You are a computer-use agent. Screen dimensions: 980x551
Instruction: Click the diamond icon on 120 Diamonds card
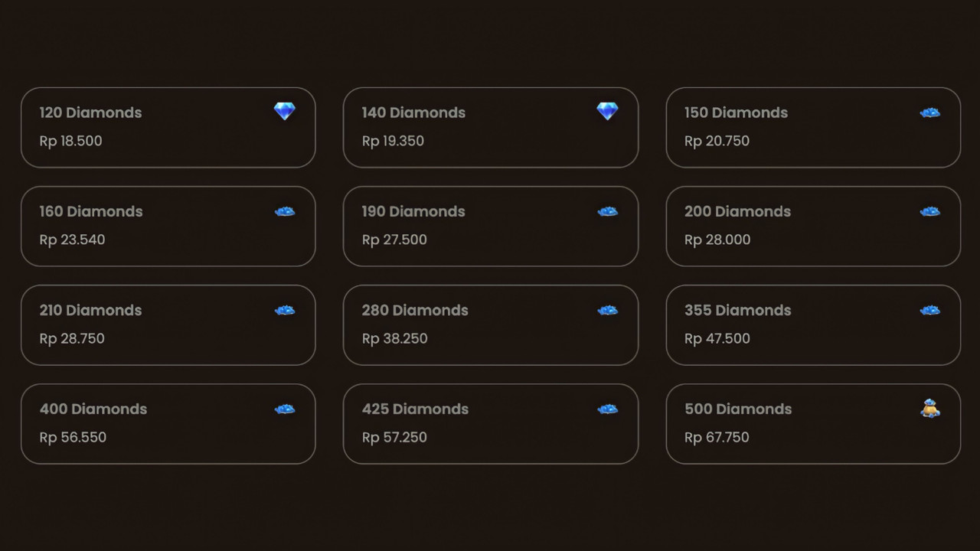pyautogui.click(x=285, y=112)
